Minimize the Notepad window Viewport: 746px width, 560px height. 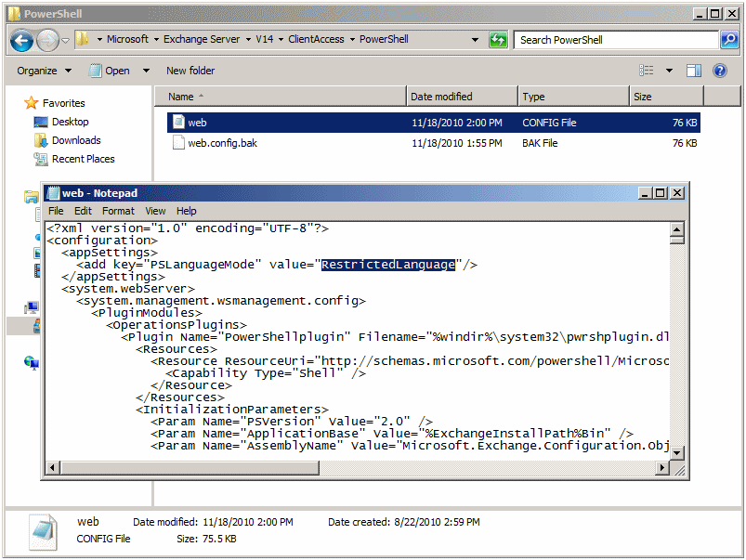(x=644, y=192)
